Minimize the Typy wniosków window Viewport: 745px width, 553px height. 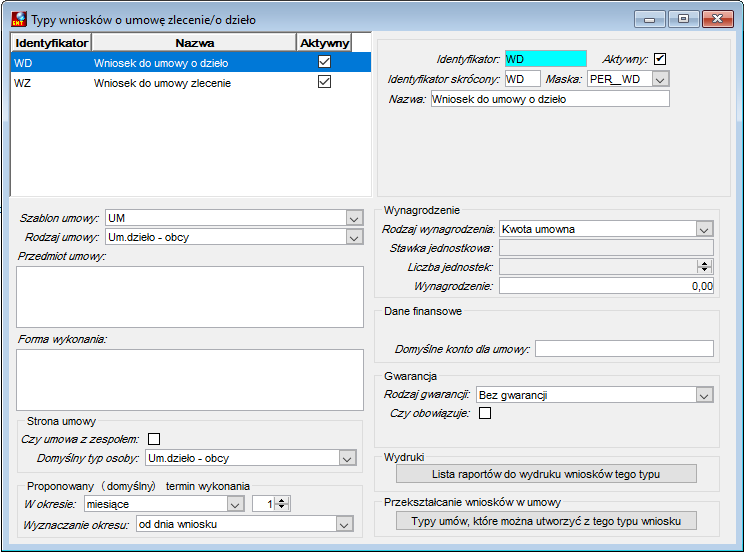pos(649,19)
